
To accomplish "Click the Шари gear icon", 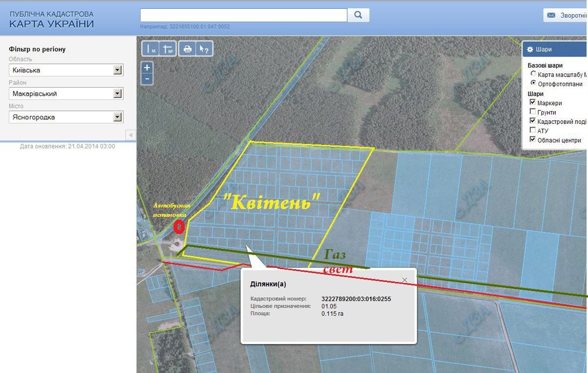I will coord(530,49).
